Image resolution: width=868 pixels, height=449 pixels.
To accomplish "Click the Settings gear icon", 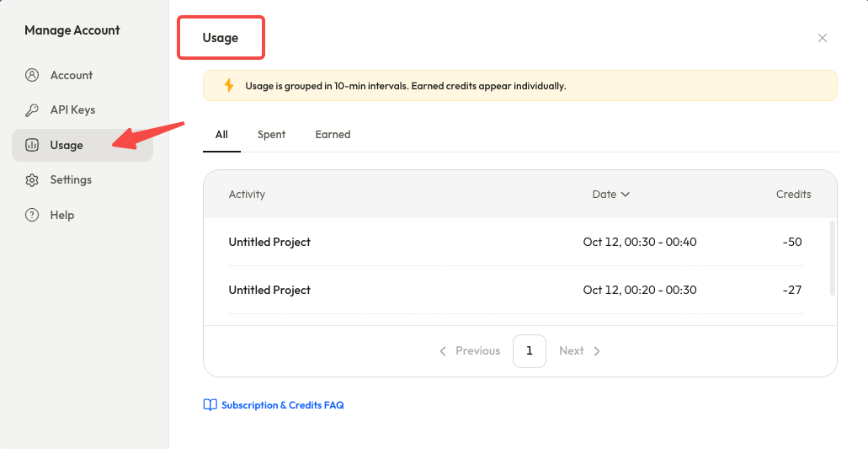I will point(32,180).
